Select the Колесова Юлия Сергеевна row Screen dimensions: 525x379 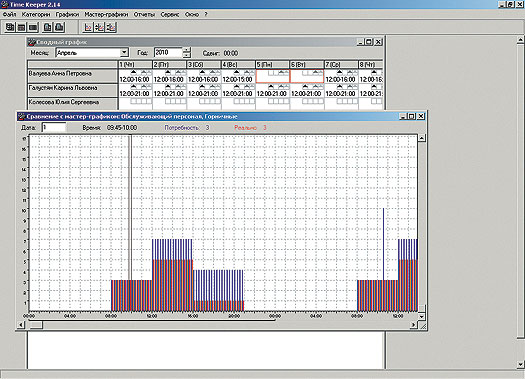[73, 103]
